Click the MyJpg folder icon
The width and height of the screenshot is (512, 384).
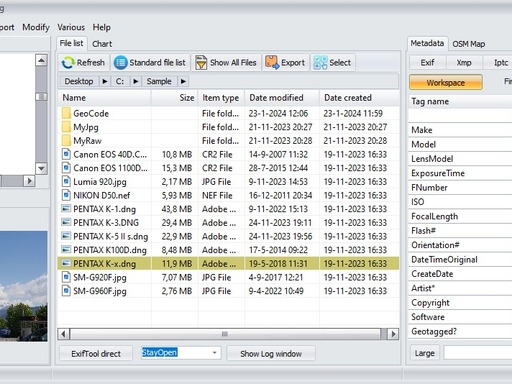[x=66, y=127]
